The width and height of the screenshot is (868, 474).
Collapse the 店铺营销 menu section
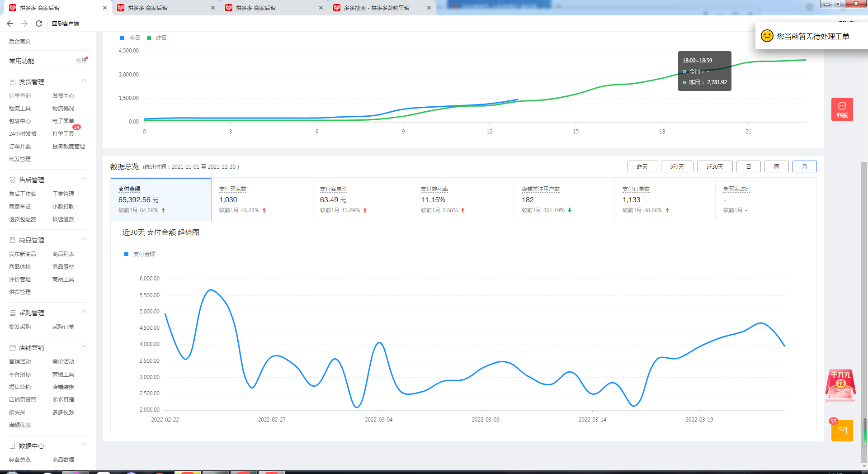pyautogui.click(x=84, y=347)
